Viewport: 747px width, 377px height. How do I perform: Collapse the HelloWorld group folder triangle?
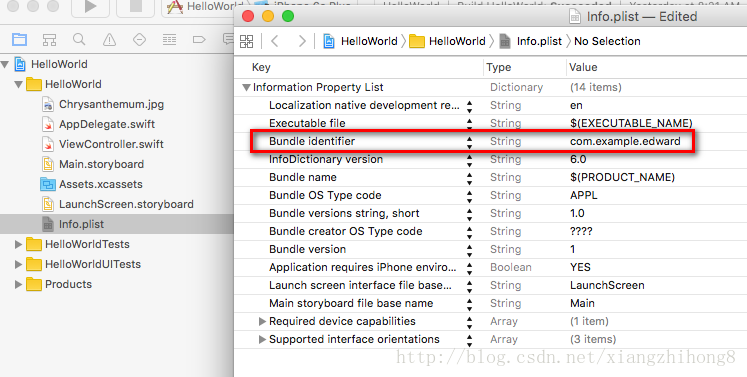(x=19, y=84)
